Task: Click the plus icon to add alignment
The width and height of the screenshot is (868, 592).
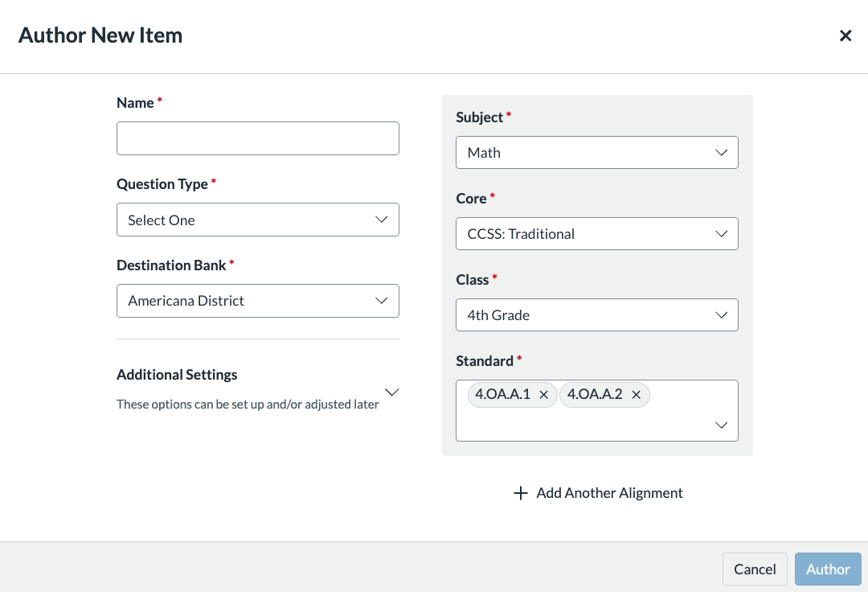Action: pos(521,493)
